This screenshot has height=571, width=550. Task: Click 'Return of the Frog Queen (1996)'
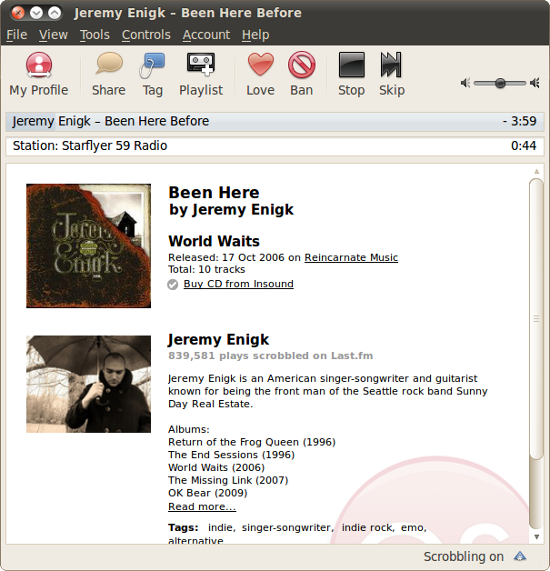pos(252,442)
